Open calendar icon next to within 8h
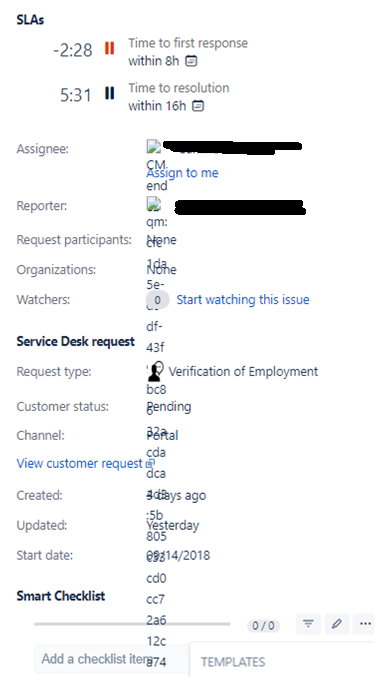Viewport: 375px width, 678px height. coord(191,61)
